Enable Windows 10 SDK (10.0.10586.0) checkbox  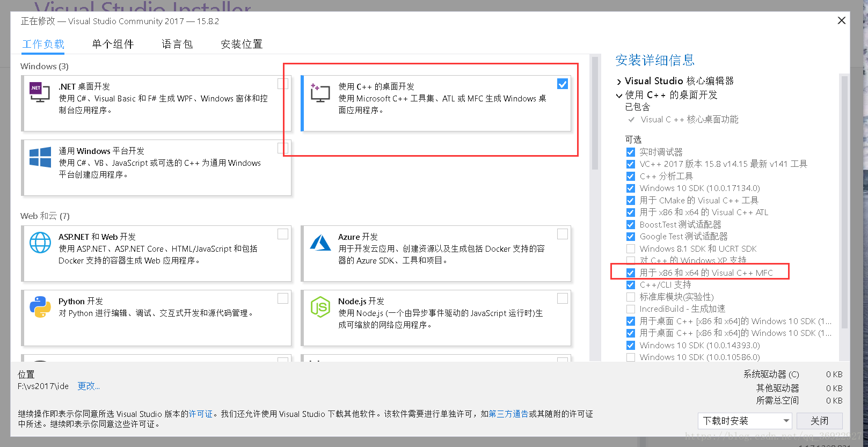click(x=631, y=357)
